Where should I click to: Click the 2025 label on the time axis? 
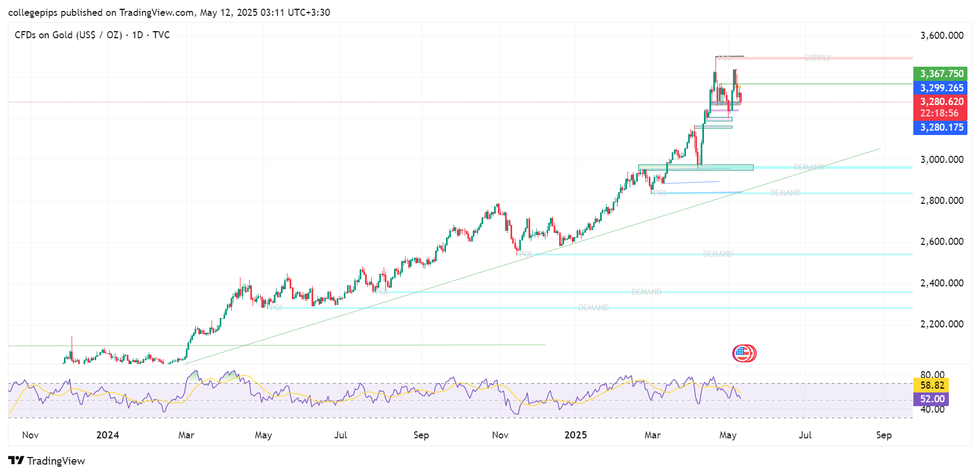click(x=576, y=435)
